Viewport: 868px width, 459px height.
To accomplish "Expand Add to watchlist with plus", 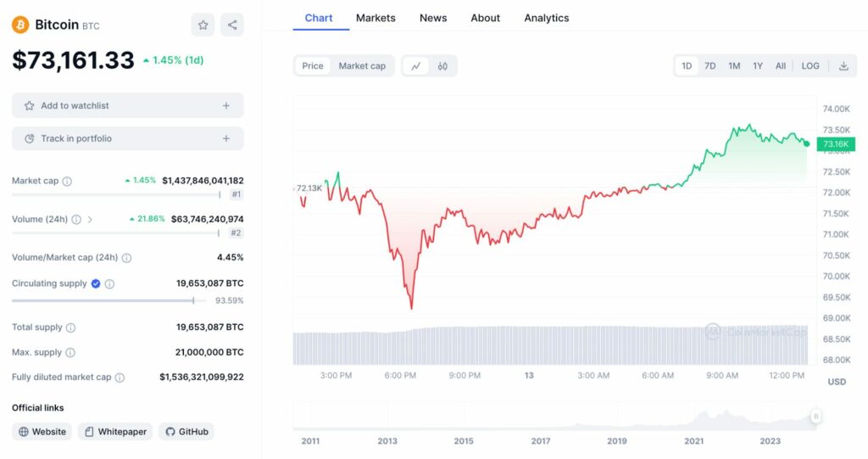I will pyautogui.click(x=226, y=106).
